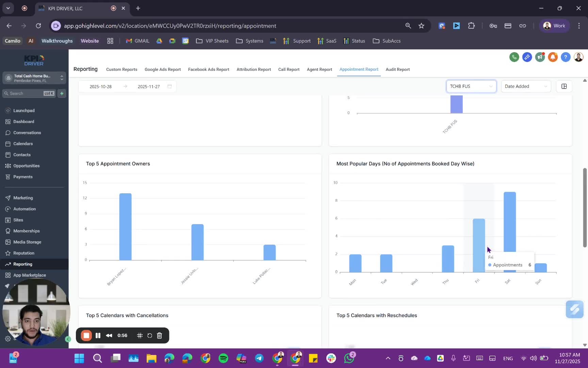Switch to the Facebook Ads Report tab
Viewport: 588px width, 368px height.
point(209,70)
